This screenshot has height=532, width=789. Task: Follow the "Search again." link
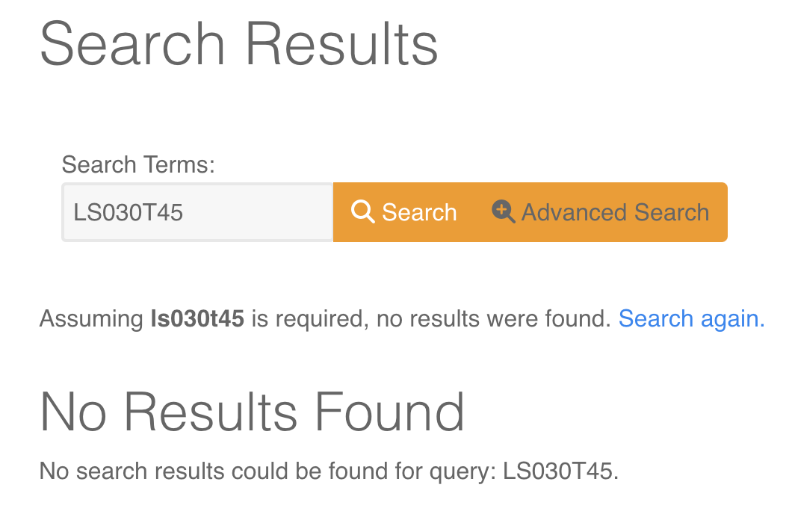(691, 319)
